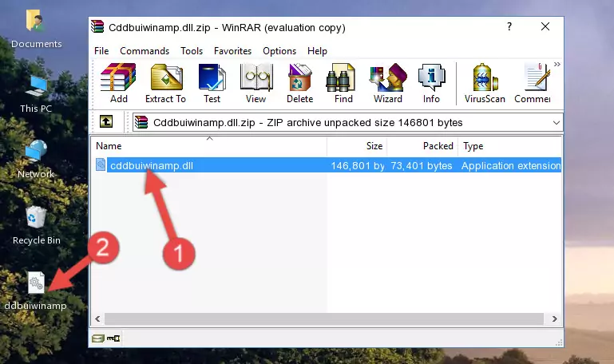Click the Delete toolbar icon
Image resolution: width=614 pixels, height=364 pixels.
click(300, 83)
